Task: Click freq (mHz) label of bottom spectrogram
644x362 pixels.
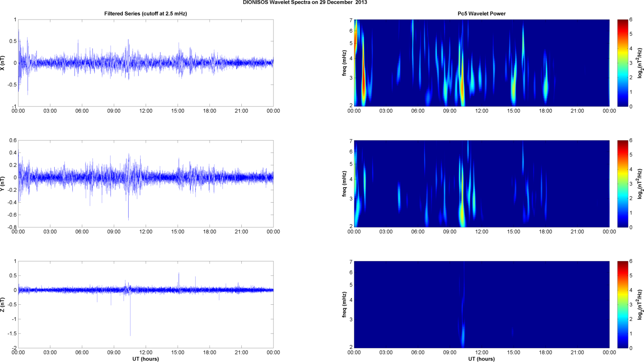Action: (345, 305)
